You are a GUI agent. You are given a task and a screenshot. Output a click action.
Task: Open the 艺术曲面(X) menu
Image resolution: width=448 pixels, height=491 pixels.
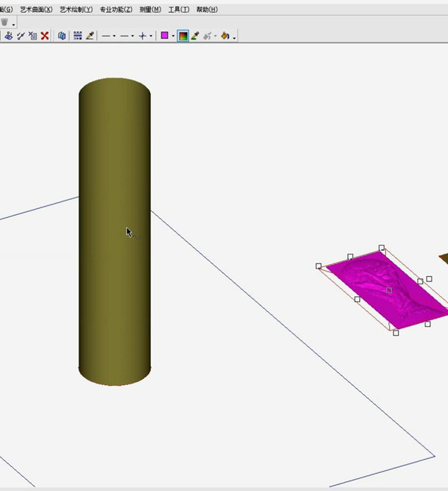point(37,10)
